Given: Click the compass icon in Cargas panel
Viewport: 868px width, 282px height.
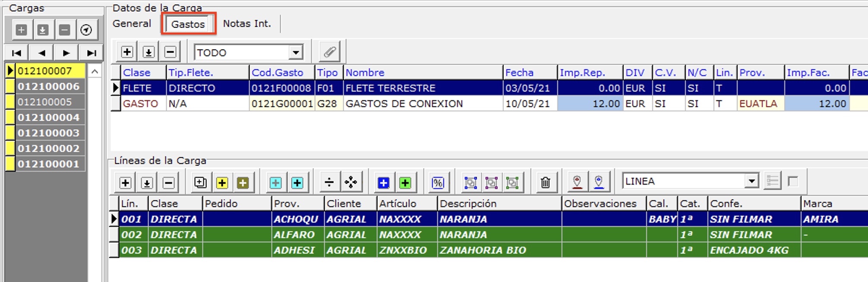Looking at the screenshot, I should [86, 30].
